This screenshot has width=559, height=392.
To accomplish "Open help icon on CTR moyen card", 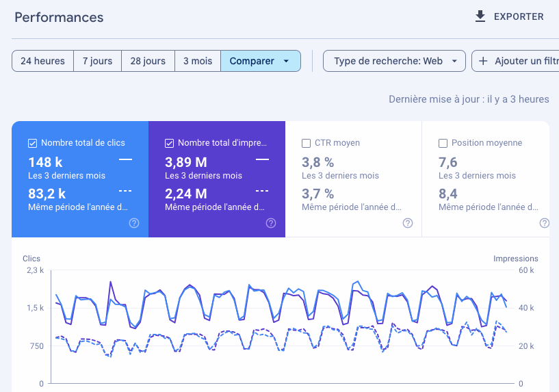I will click(408, 223).
